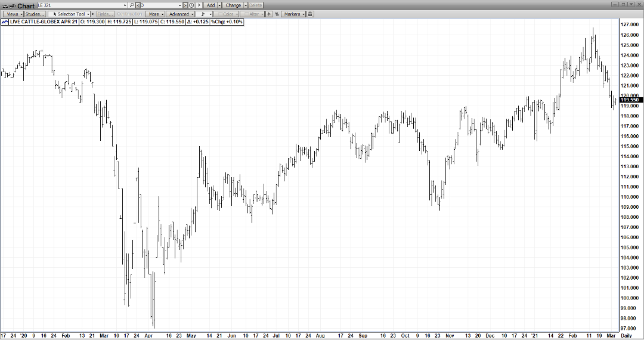Screen dimensions: 644x340
Task: Click the crosshair icon in the toolbar
Action: coord(269,14)
